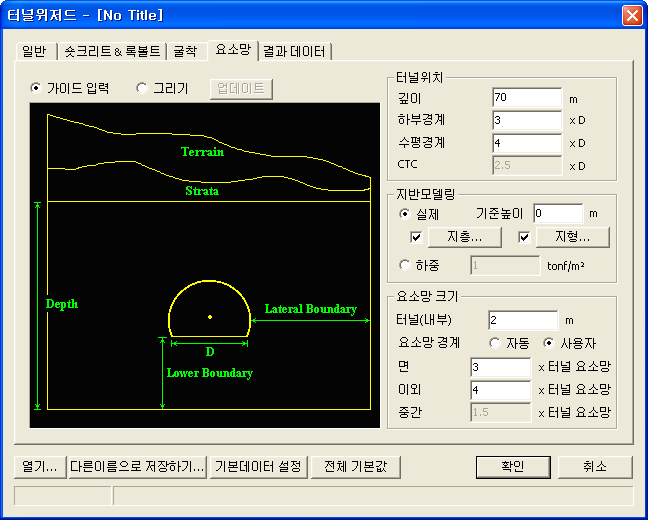
Task: Cancel with the 취소 button
Action: click(595, 467)
